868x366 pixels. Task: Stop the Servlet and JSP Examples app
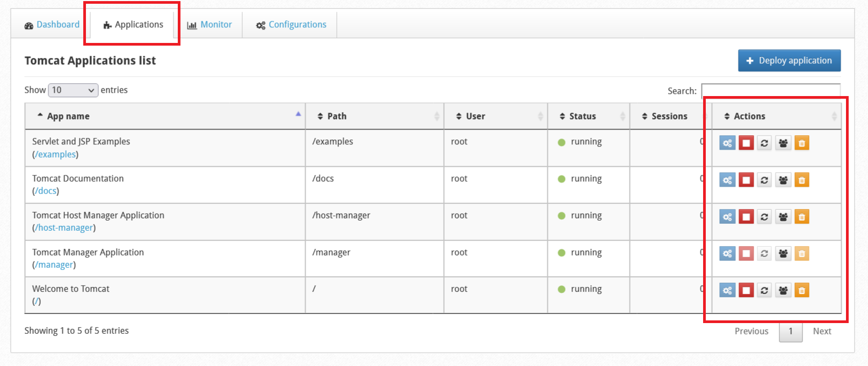pos(746,143)
